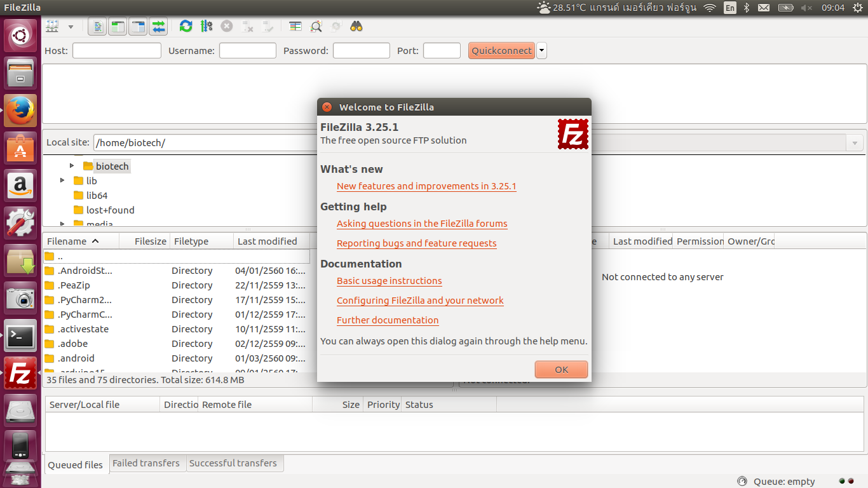
Task: Click into the Username field
Action: (248, 51)
